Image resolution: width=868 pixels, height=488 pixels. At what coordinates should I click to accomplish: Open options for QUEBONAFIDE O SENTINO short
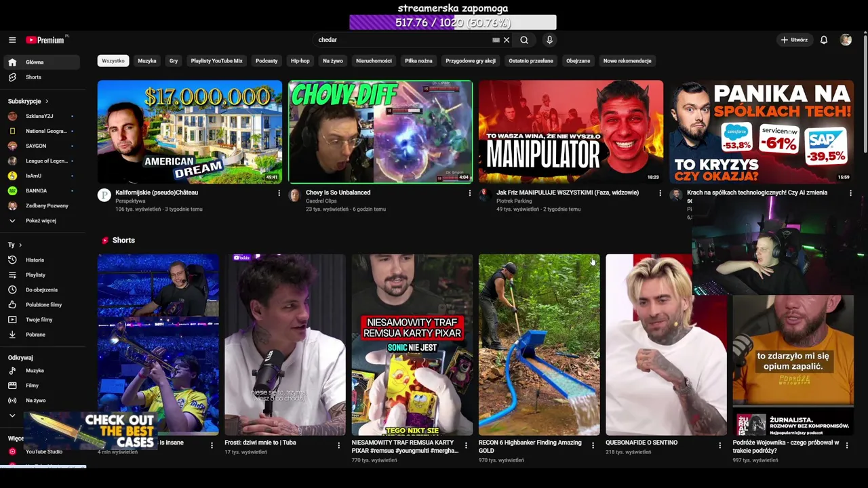point(719,445)
